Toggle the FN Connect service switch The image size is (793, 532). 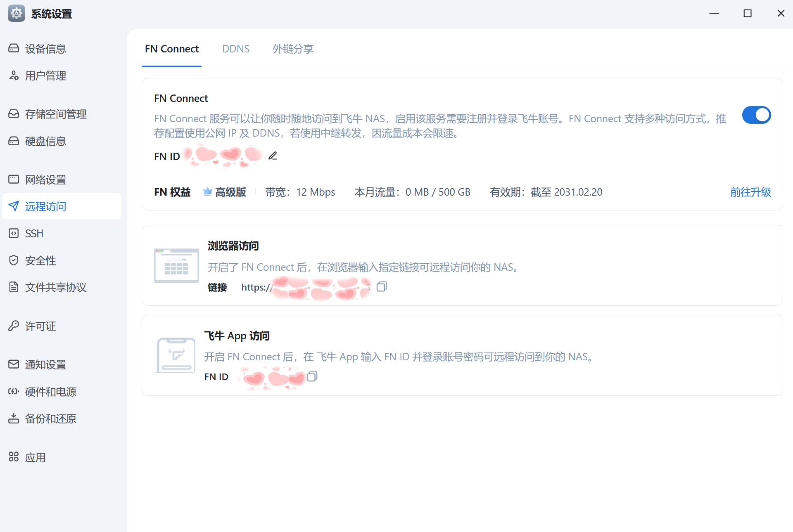coord(756,115)
